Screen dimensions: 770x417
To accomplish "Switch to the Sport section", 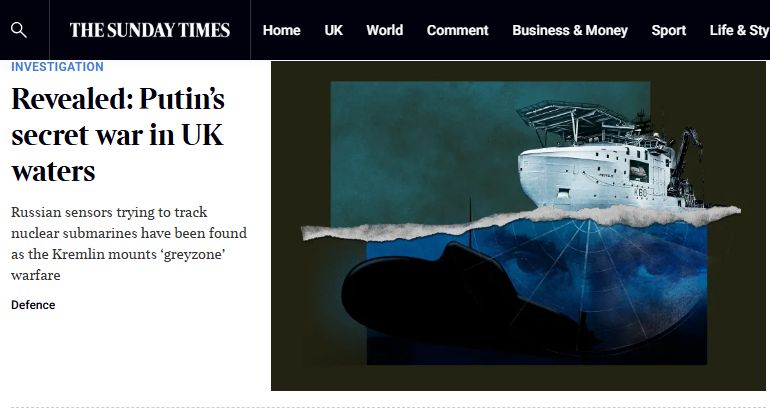I will [x=668, y=30].
